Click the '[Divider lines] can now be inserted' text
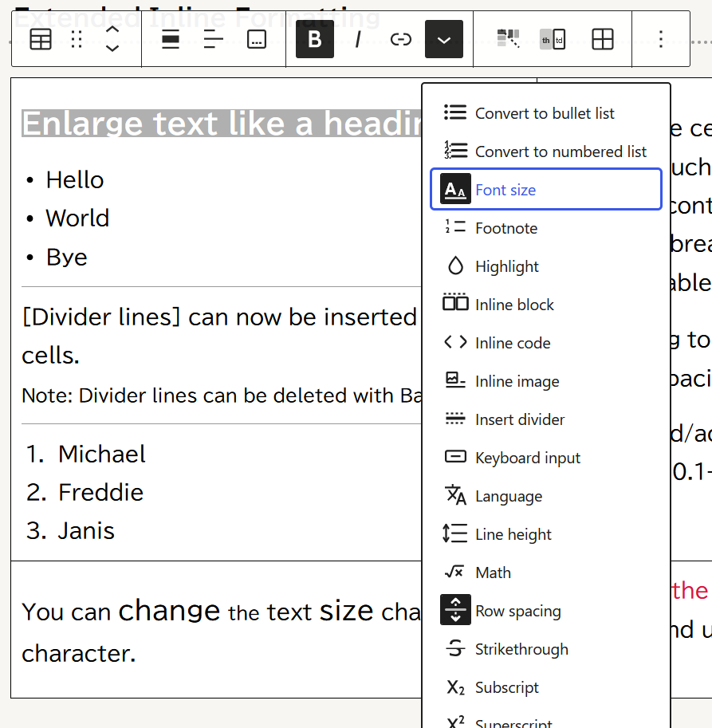This screenshot has width=712, height=728. pos(219,317)
